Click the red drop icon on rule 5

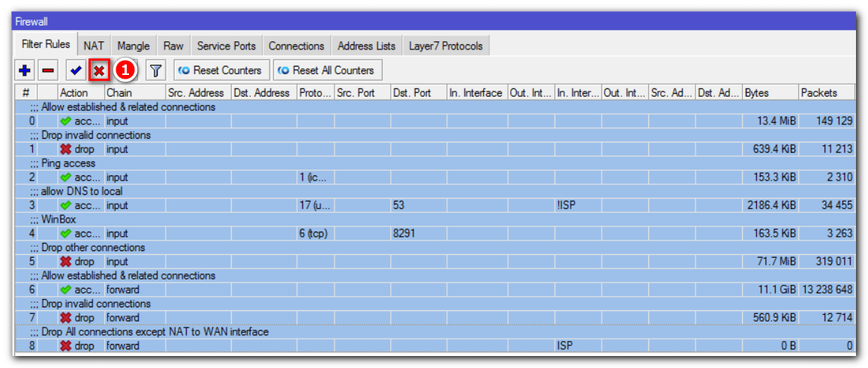(x=66, y=262)
